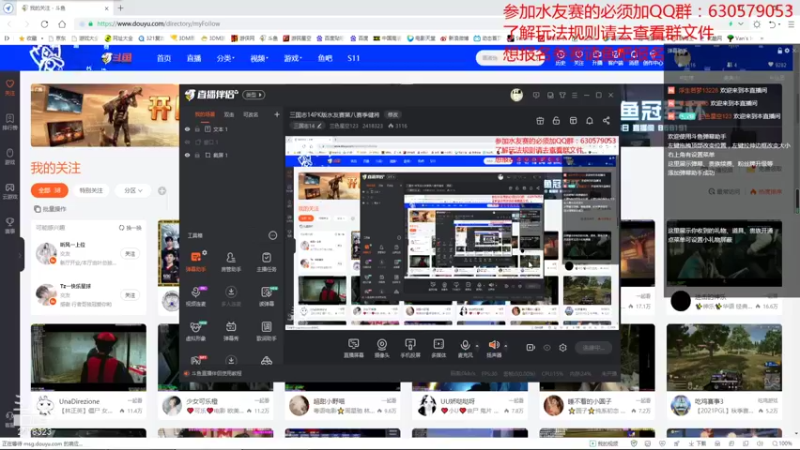Go to Douyu 鱼吧 nav item
Viewport: 800px width, 450px height.
click(325, 58)
